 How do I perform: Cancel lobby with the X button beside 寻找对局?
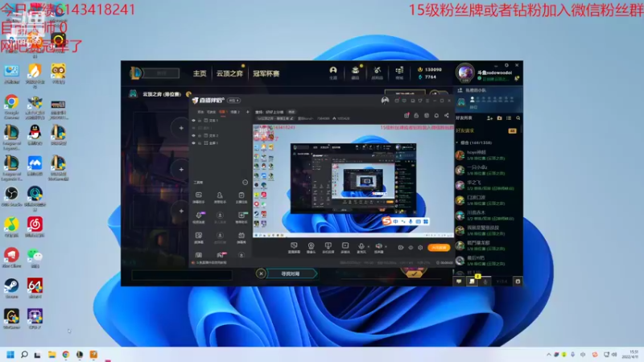click(261, 274)
